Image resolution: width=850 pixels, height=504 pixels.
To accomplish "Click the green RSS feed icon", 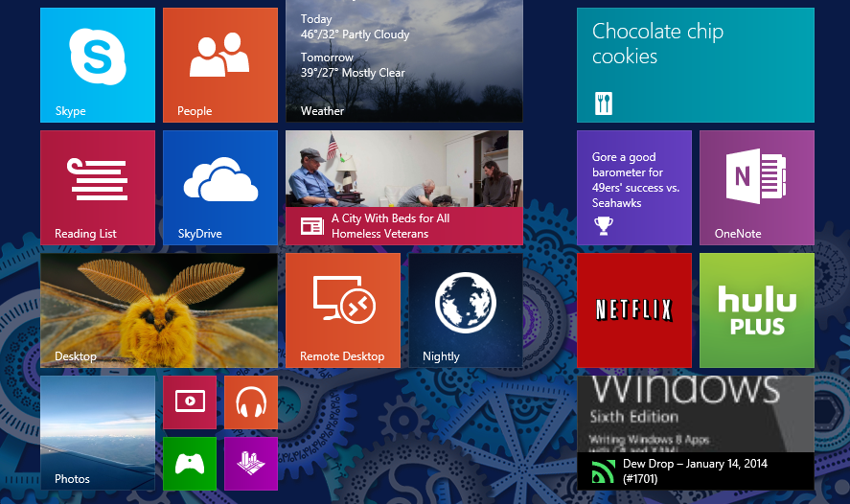I will [x=604, y=471].
